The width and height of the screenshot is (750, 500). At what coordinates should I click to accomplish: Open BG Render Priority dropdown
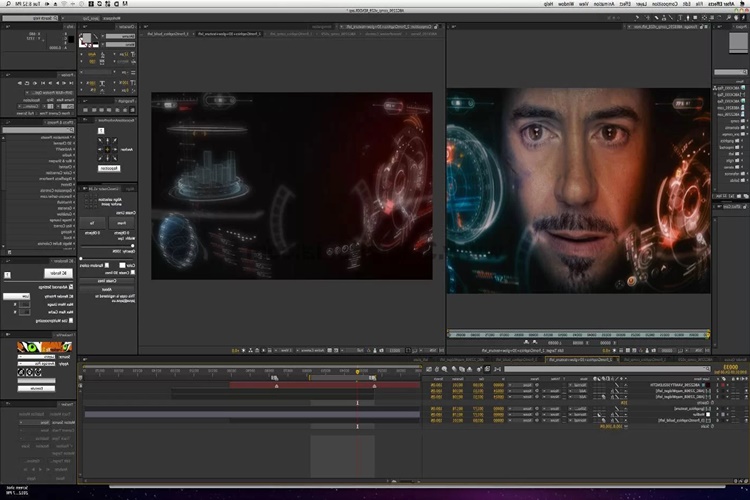16,297
